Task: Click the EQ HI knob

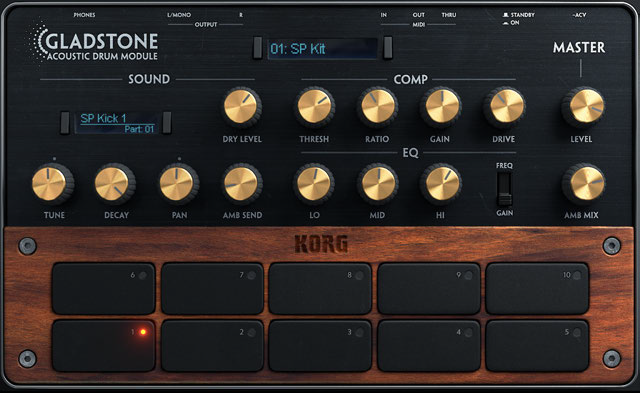Action: (442, 184)
